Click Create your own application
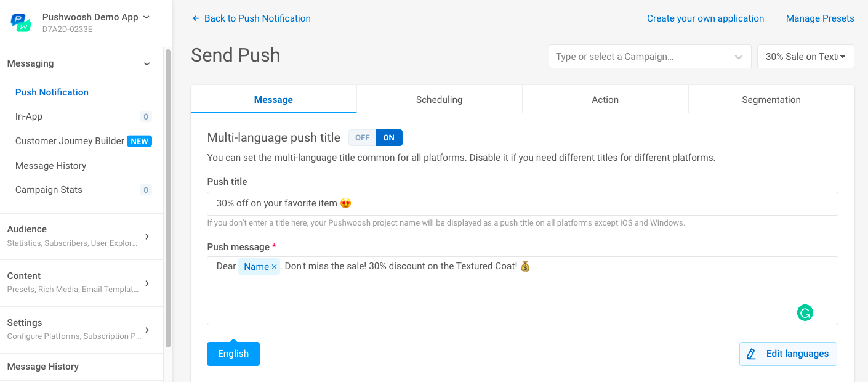This screenshot has height=382, width=868. point(705,18)
